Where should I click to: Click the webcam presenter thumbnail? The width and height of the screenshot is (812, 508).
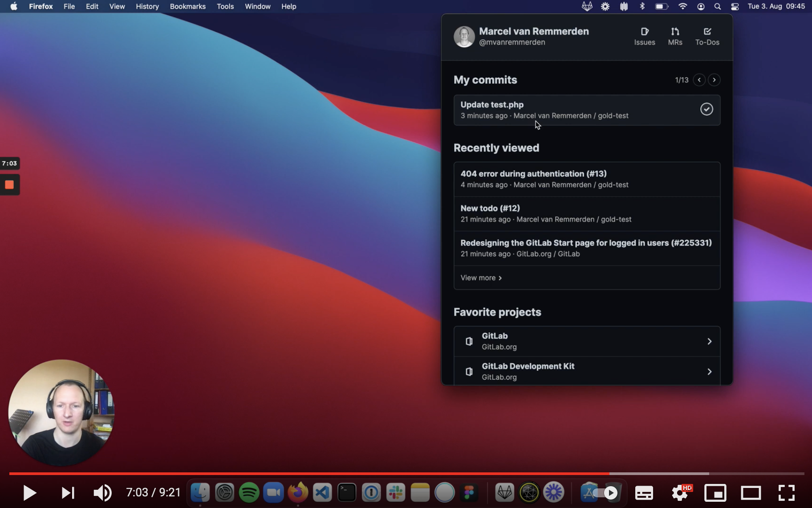click(x=61, y=412)
